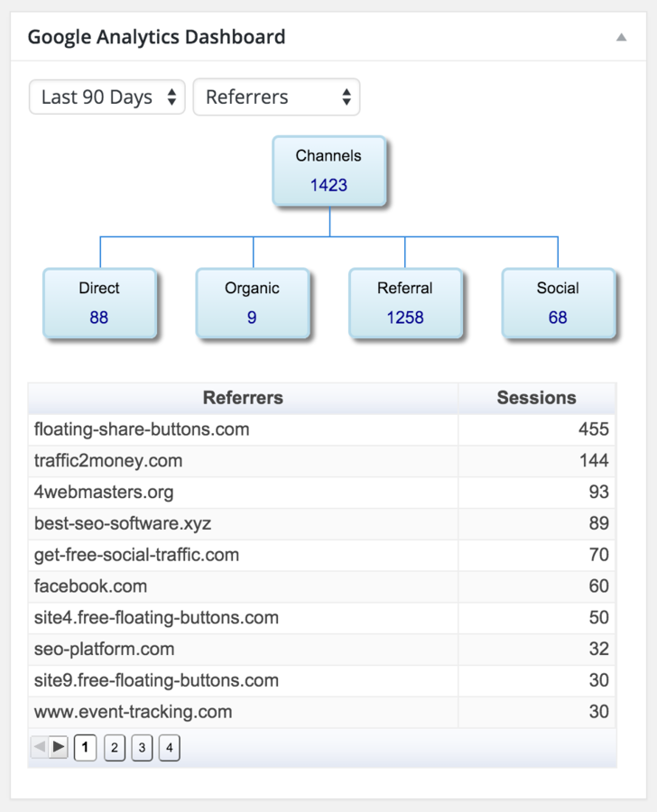
Task: Click floating-share-buttons.com row
Action: click(322, 429)
